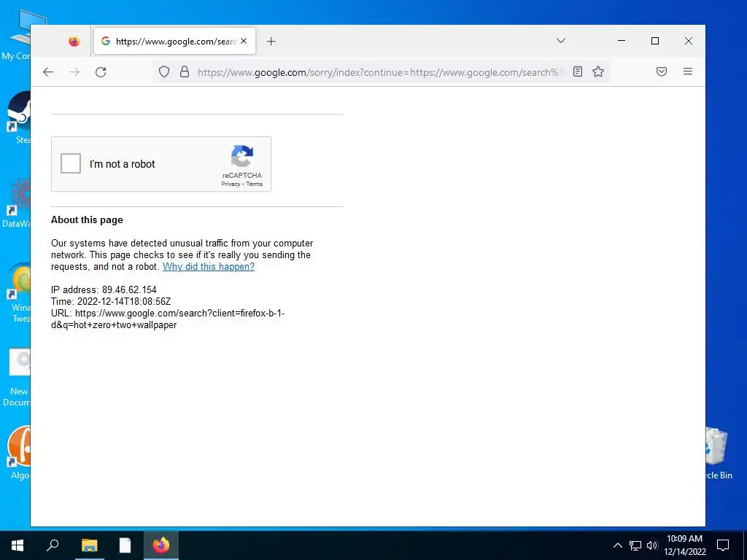Open the "Why did this happen?" link
747x560 pixels.
[209, 267]
